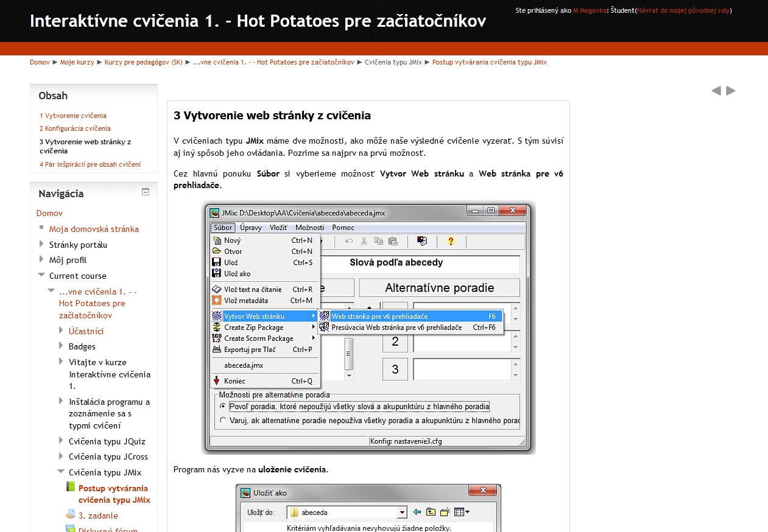Click the Otvor open-folder icon in Súbor menu
This screenshot has width=768, height=532.
pos(217,251)
